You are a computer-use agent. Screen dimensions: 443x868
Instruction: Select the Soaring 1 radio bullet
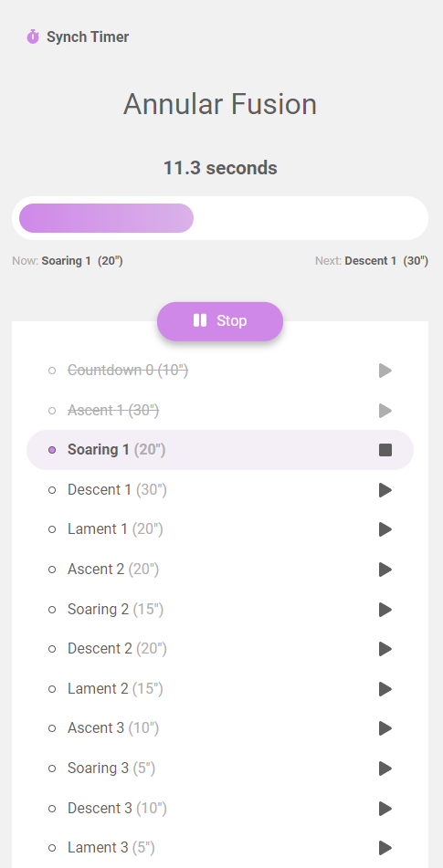(52, 450)
